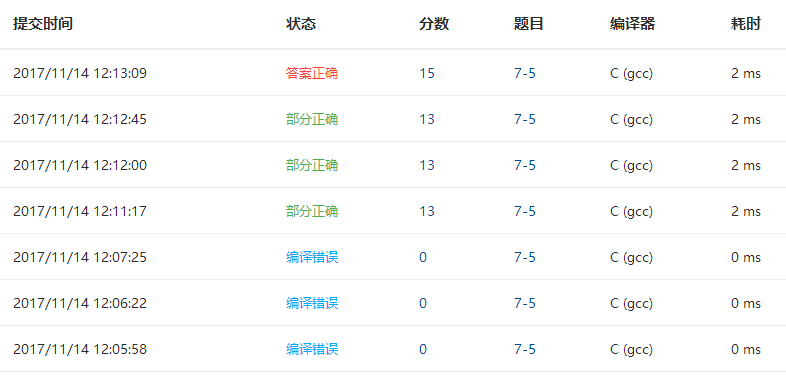Click 0 ms in the 12:05:58 row
Image resolution: width=786 pixels, height=377 pixels.
point(746,349)
